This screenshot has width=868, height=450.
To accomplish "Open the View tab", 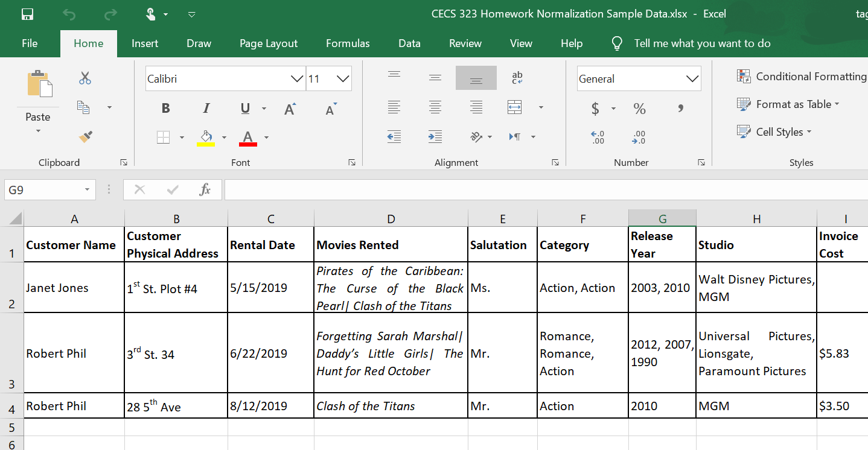I will click(521, 43).
